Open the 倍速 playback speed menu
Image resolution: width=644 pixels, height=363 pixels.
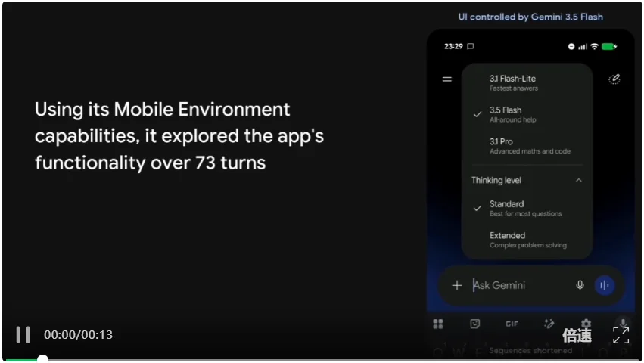pos(577,336)
